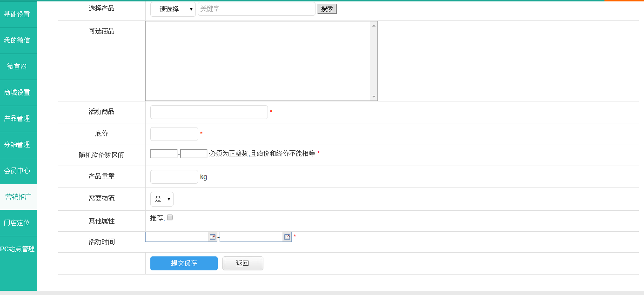Switch to 会员中心 in sidebar
644x295 pixels.
point(17,171)
